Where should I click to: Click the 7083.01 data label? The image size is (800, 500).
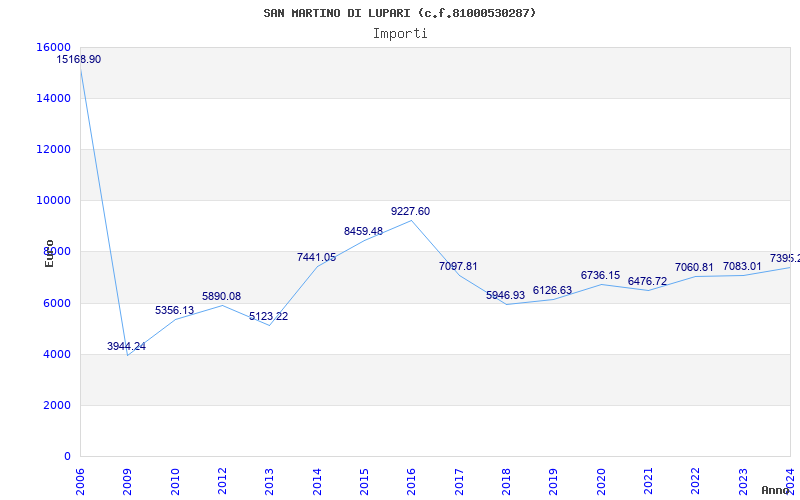click(742, 267)
